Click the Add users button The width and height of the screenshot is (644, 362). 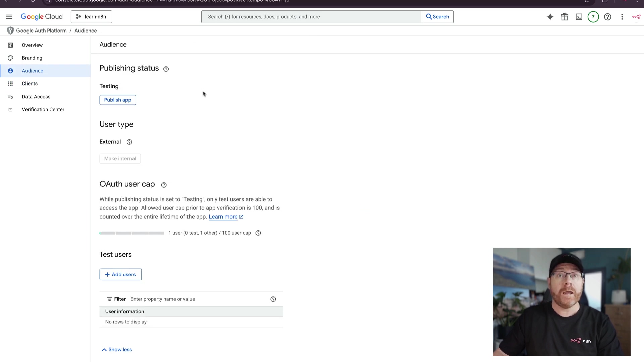coord(120,274)
